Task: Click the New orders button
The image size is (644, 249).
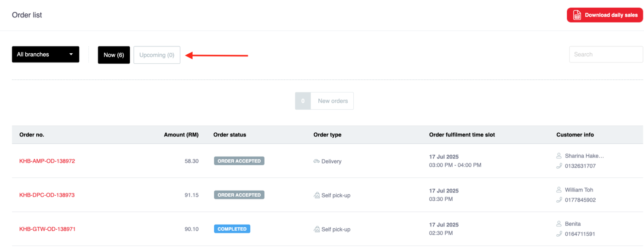Action: (324, 101)
